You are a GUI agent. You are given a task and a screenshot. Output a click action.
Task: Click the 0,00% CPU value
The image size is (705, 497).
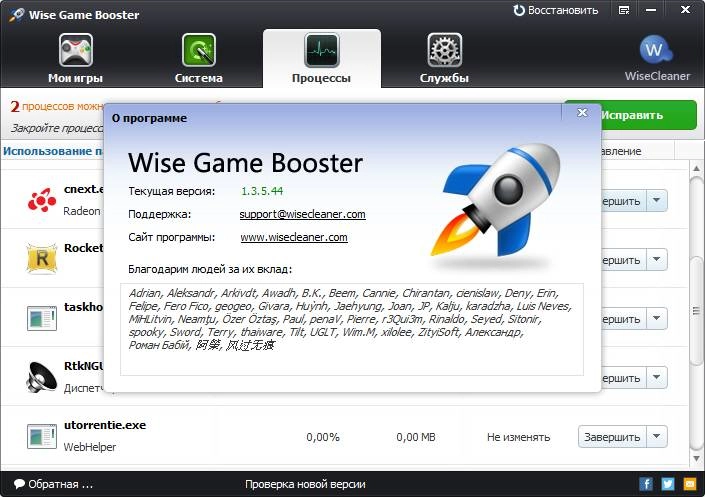point(323,437)
